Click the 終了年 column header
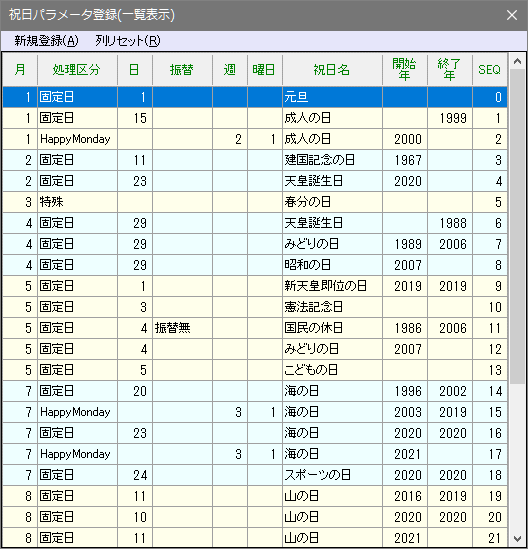Image resolution: width=528 pixels, height=549 pixels. click(450, 70)
